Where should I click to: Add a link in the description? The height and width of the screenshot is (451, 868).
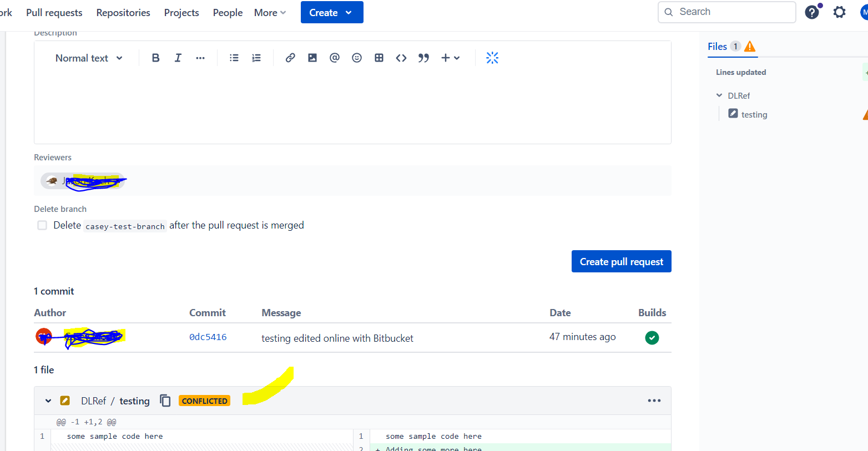[x=290, y=58]
